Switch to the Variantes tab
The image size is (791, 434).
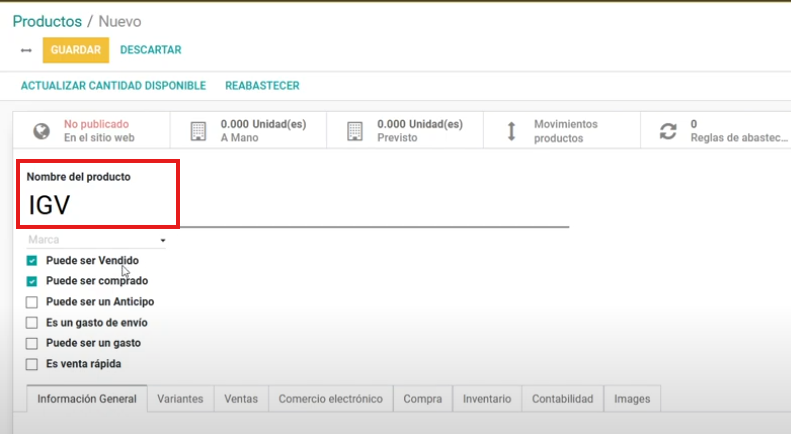[x=180, y=399]
